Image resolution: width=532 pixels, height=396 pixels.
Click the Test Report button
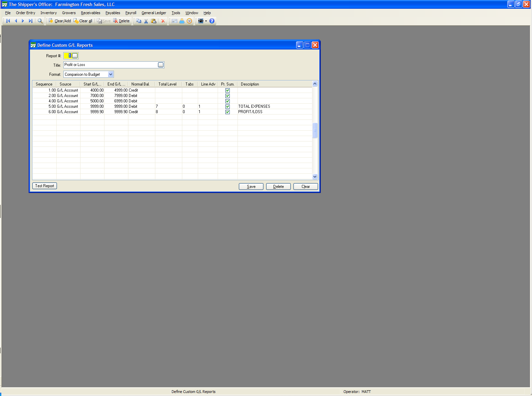coord(44,186)
